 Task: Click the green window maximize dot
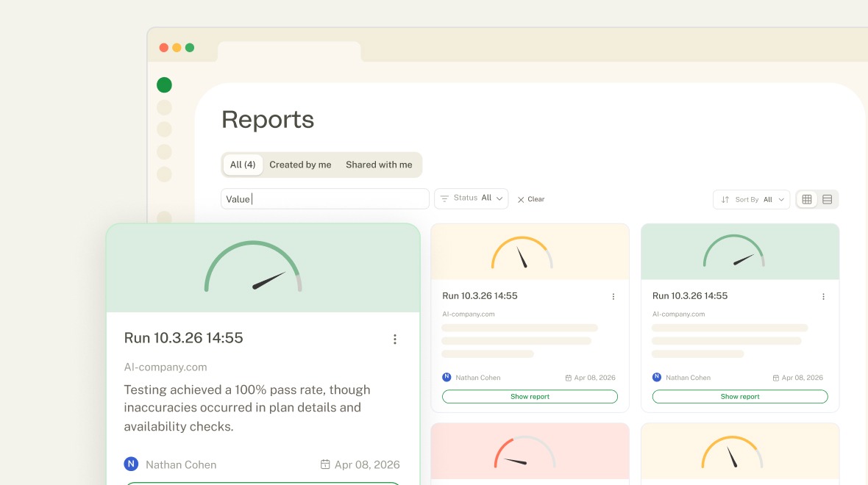pyautogui.click(x=190, y=48)
